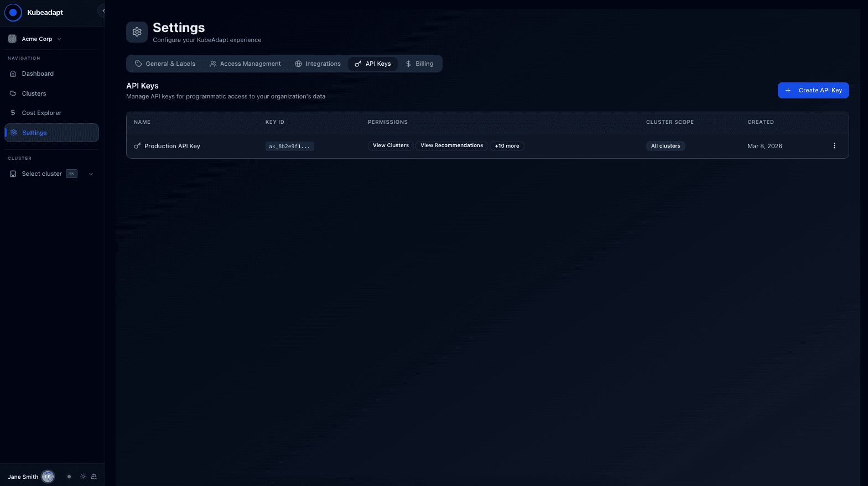
Task: Click the All clusters scope badge
Action: 666,146
